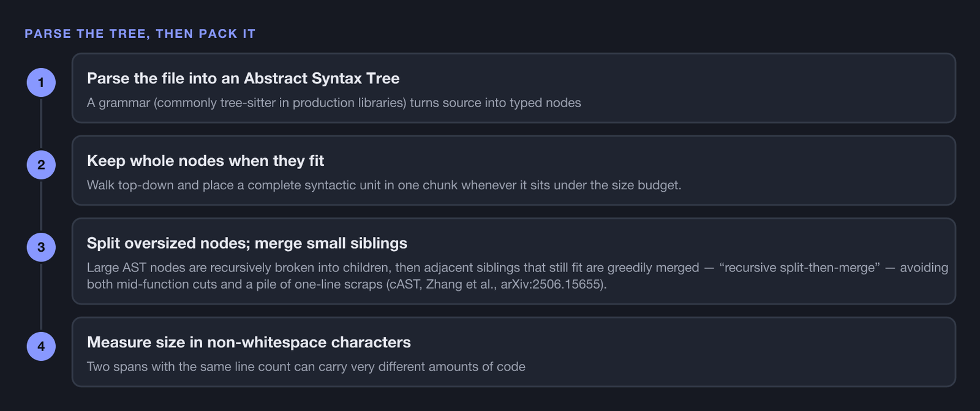Viewport: 980px width, 411px height.
Task: Click the step 1 numbered circle
Action: pos(41,83)
